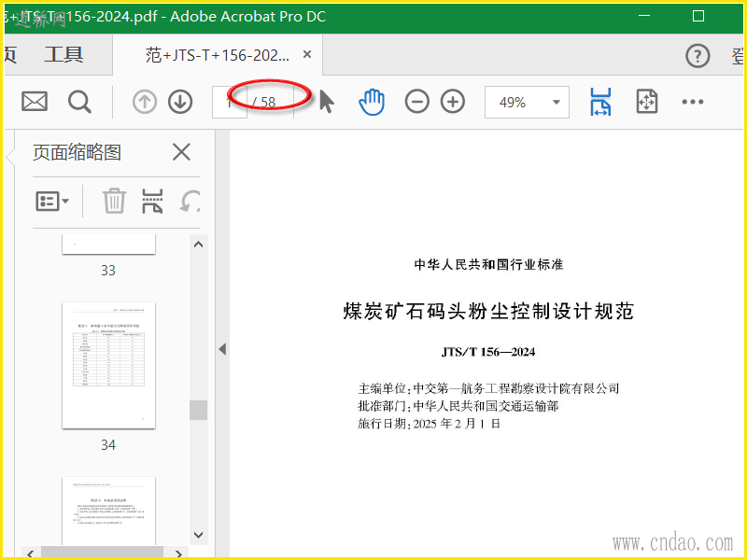Open the help question mark
The height and width of the screenshot is (560, 747).
[698, 56]
